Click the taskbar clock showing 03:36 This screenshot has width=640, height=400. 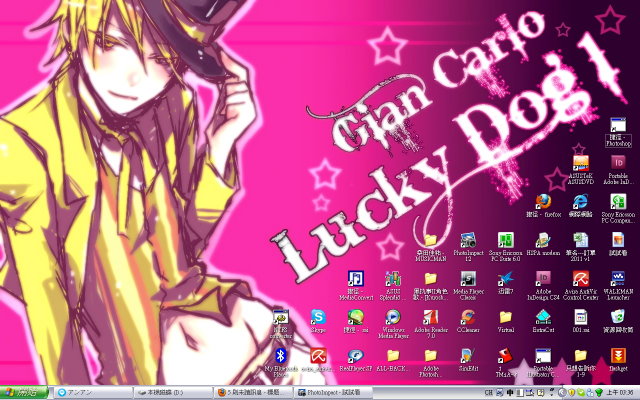(x=620, y=393)
